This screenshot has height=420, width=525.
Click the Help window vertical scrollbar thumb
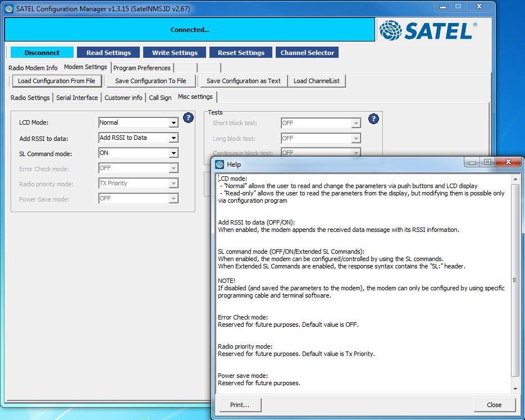(515, 280)
